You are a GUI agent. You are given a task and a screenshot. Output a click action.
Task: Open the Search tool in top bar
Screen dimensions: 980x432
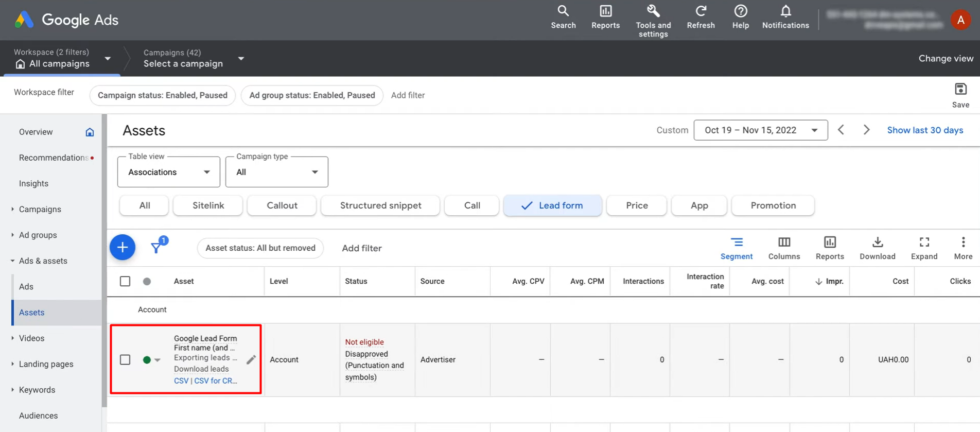click(563, 17)
